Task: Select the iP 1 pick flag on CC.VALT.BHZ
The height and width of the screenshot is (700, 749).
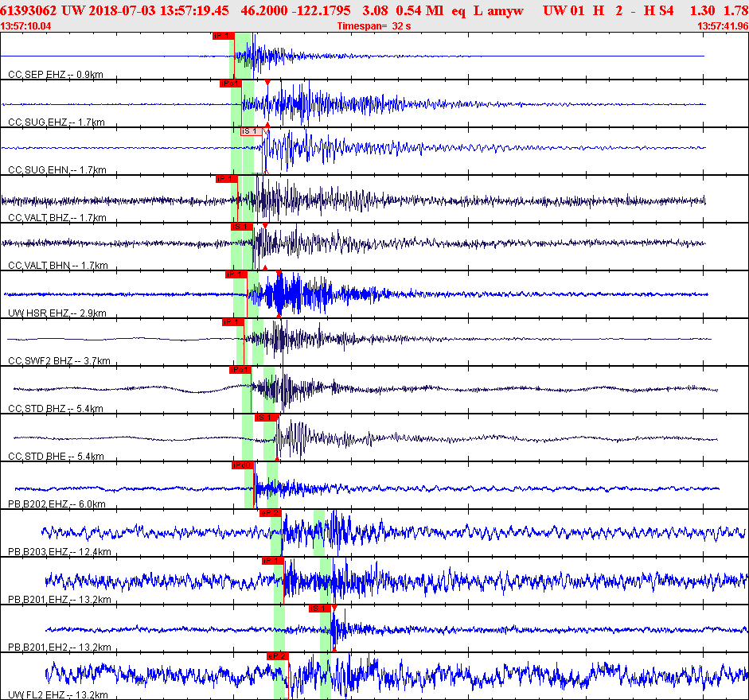Action: (x=226, y=179)
